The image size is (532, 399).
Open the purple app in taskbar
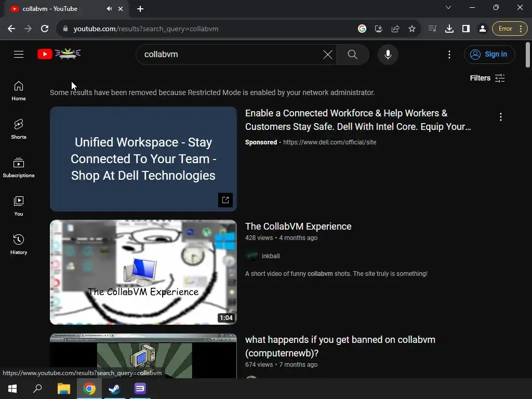coord(140,389)
